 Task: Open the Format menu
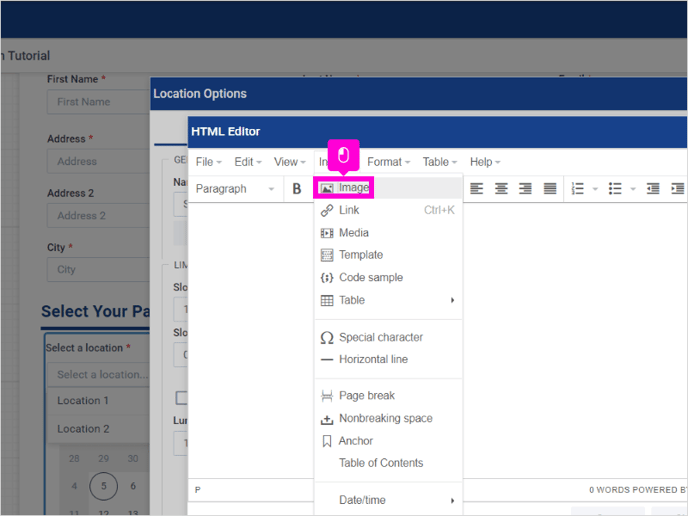(x=388, y=162)
